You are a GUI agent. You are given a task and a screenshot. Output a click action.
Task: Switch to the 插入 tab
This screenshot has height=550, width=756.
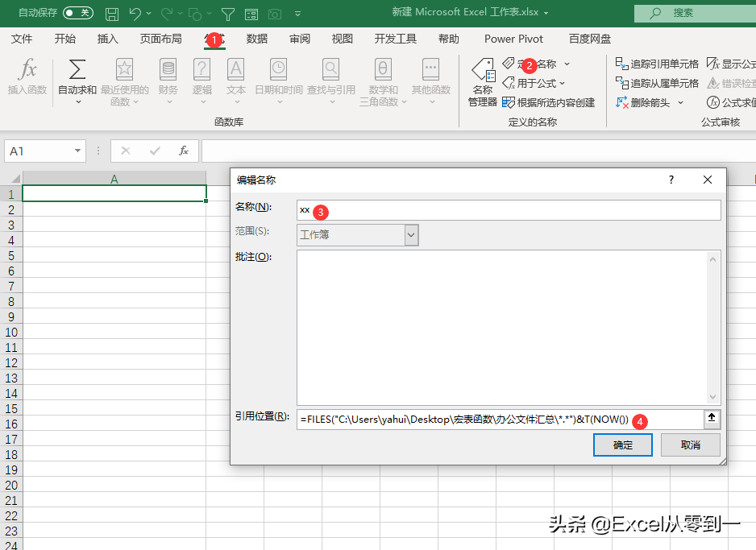[107, 39]
